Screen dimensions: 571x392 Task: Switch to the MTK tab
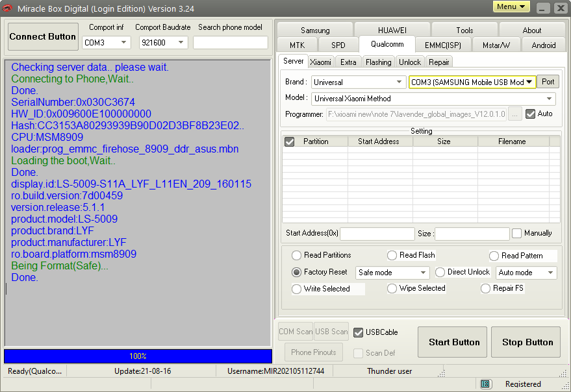[x=297, y=45]
